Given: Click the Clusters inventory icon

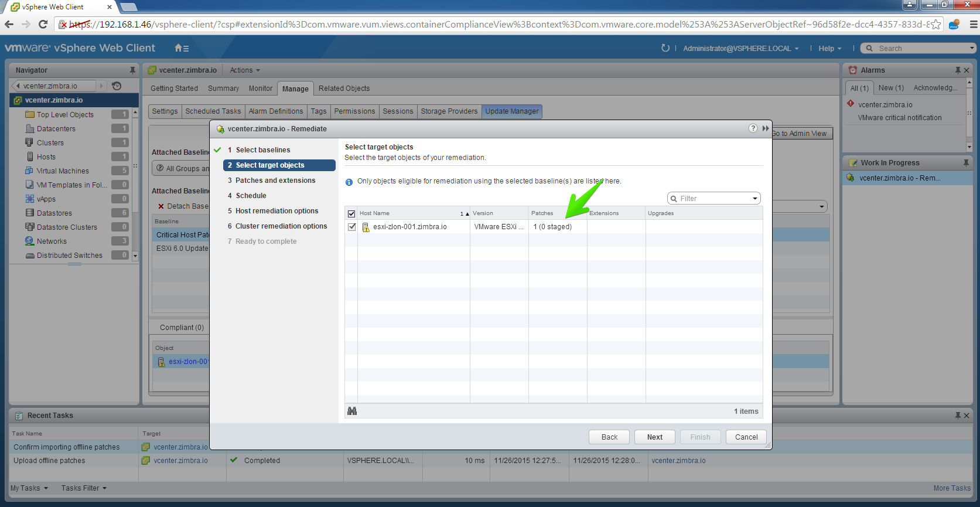Looking at the screenshot, I should 29,142.
